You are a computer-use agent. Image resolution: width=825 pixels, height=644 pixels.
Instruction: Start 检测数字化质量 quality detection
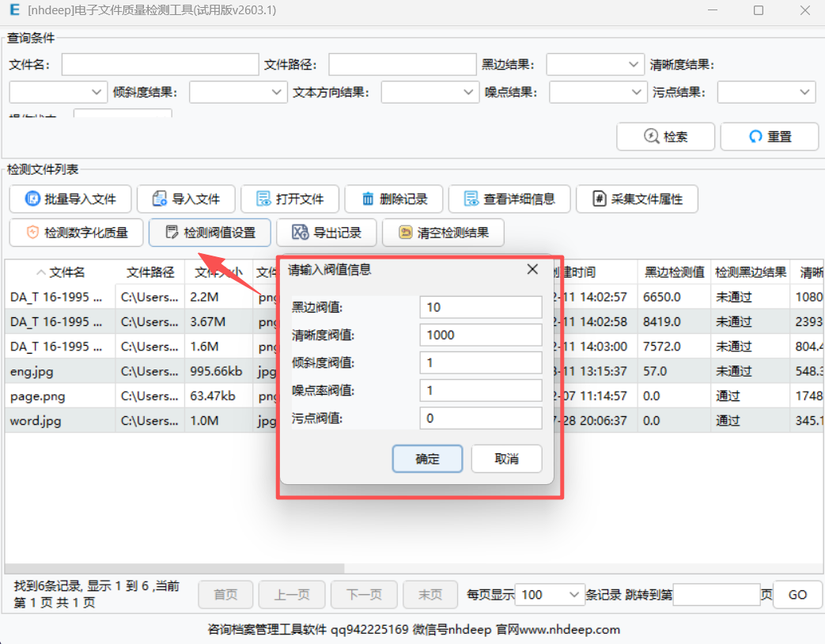tap(76, 233)
